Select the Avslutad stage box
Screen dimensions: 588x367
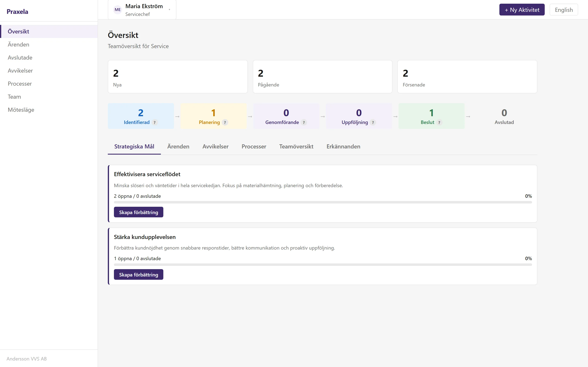[x=504, y=116]
